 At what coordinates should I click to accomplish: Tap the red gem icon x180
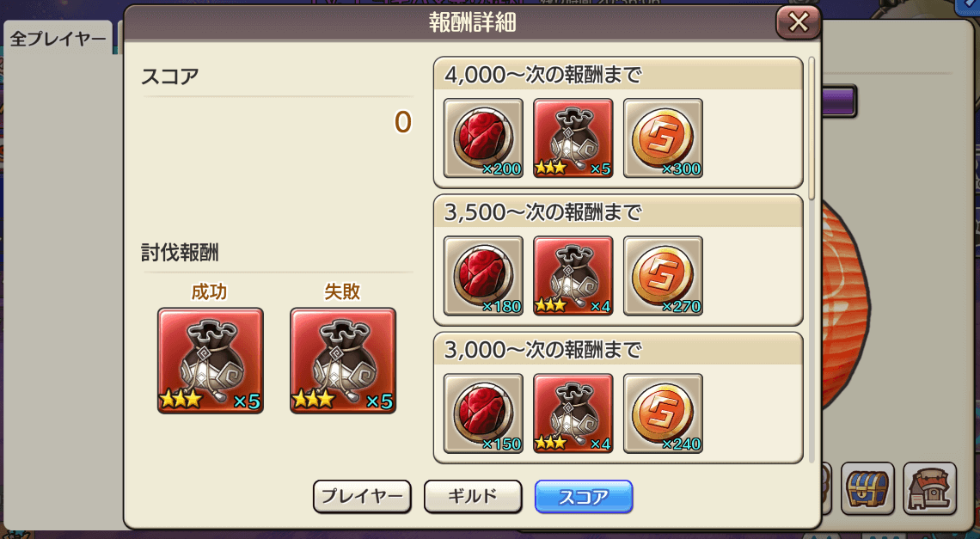tap(483, 276)
